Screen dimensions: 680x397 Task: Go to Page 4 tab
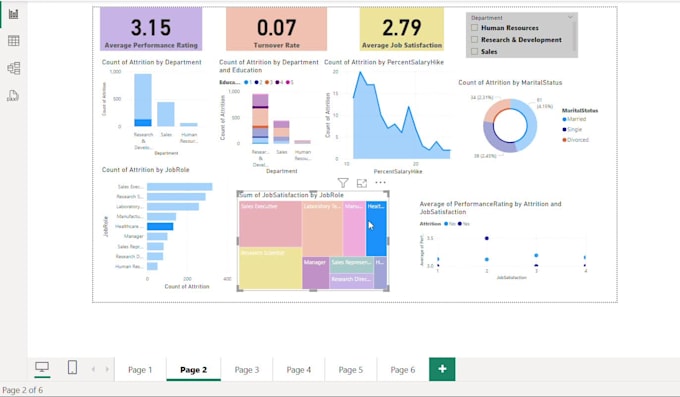tap(299, 370)
